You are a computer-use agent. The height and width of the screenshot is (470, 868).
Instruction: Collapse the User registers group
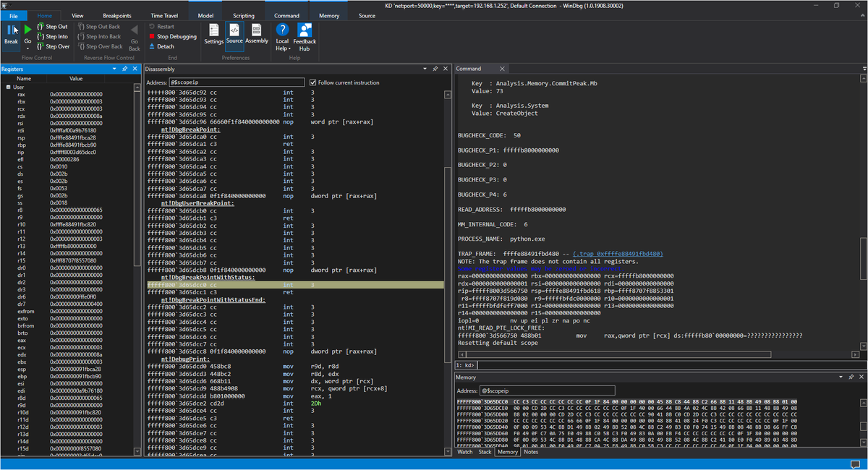pos(7,87)
